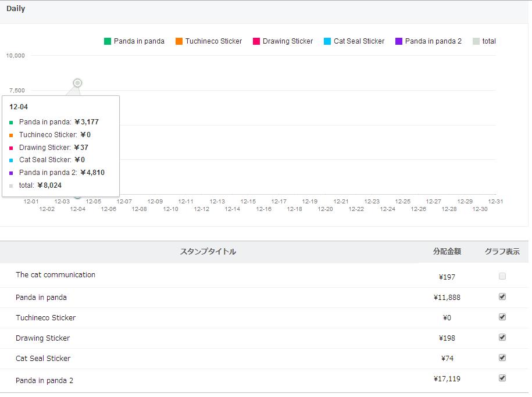Click the Daily section heading
This screenshot has height=397, width=532.
coord(16,9)
